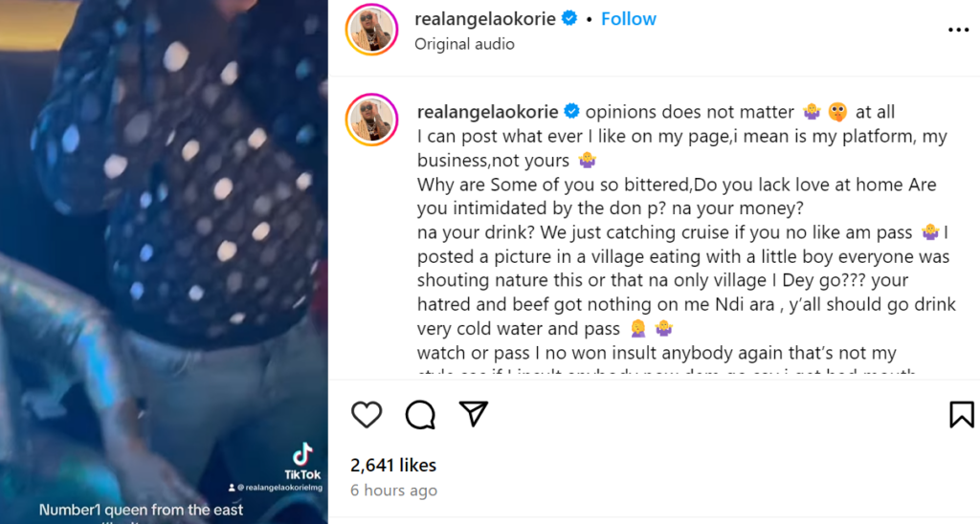
Task: Open realangelaokorie profile from the header username
Action: point(486,19)
